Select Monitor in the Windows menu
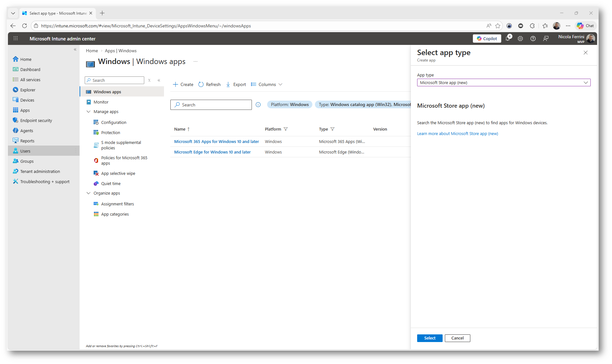This screenshot has height=364, width=612. (x=101, y=102)
